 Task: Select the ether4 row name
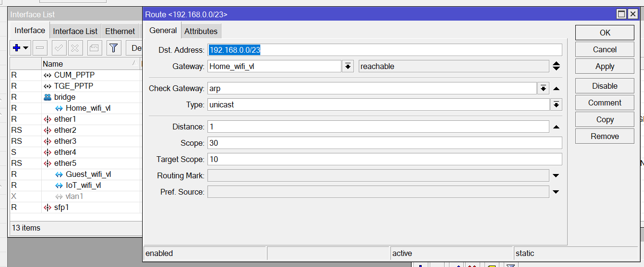[x=65, y=152]
